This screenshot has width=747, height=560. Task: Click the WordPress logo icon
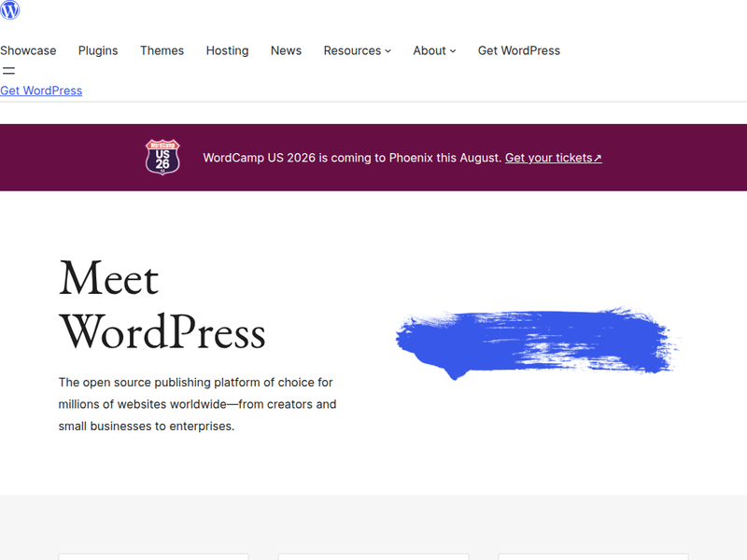click(x=9, y=9)
